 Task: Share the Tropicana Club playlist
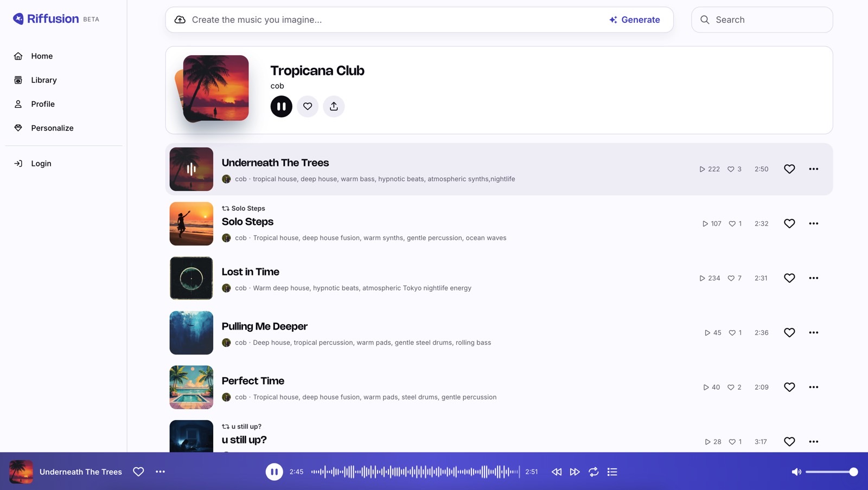(x=334, y=106)
